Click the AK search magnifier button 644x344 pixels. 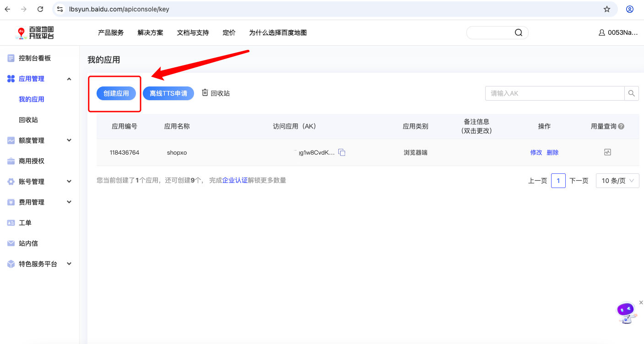click(632, 93)
